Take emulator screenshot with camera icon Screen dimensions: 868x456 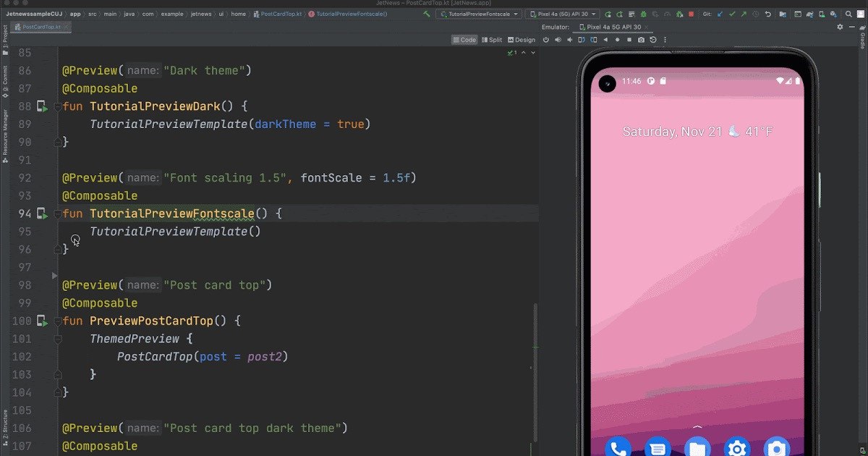[x=641, y=40]
